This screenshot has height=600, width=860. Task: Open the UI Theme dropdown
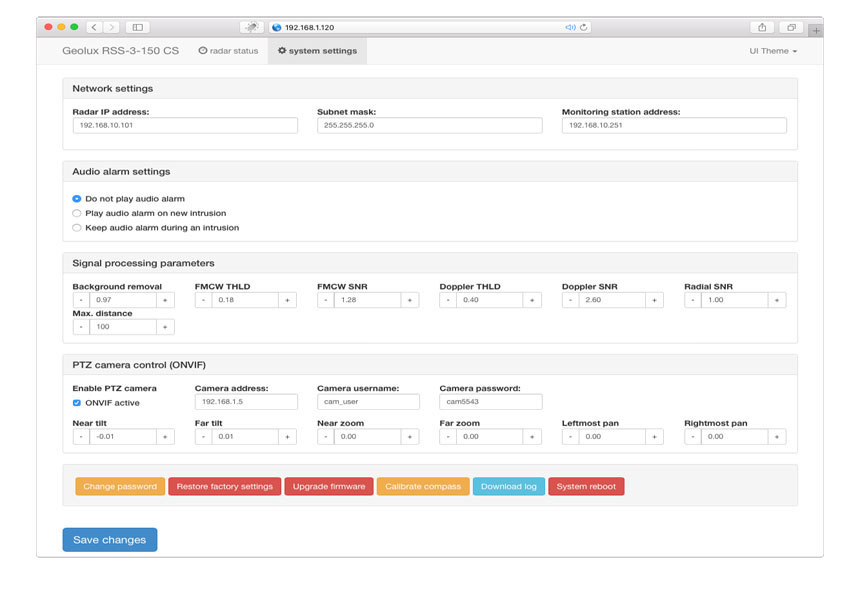tap(773, 51)
